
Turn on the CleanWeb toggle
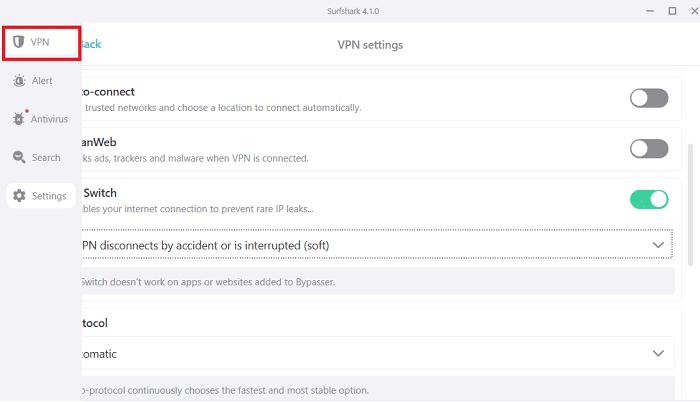tap(648, 149)
